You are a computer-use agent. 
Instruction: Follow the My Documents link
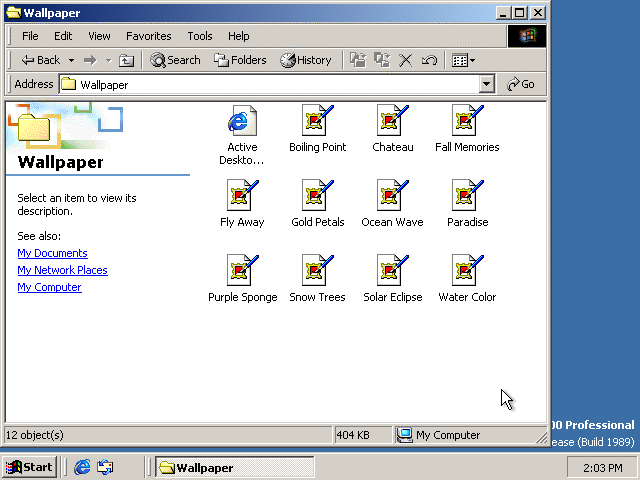point(52,253)
